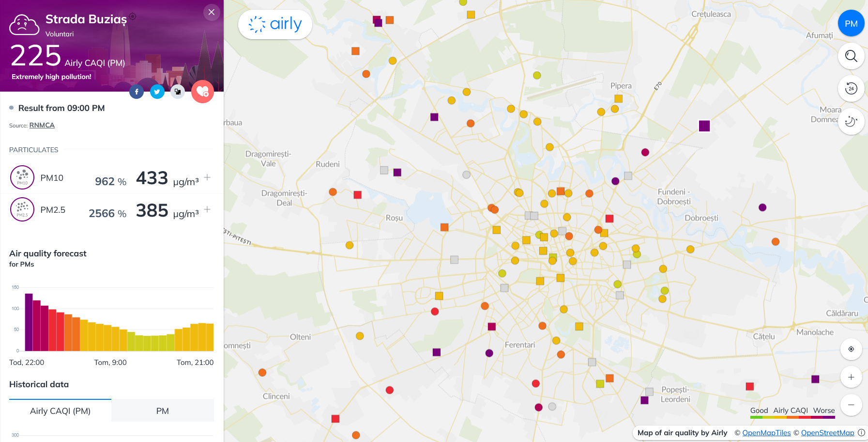
Task: Zoom out of the map
Action: pyautogui.click(x=851, y=405)
